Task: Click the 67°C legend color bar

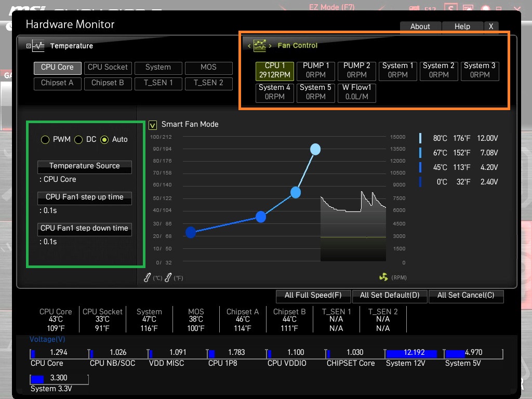Action: tap(420, 153)
